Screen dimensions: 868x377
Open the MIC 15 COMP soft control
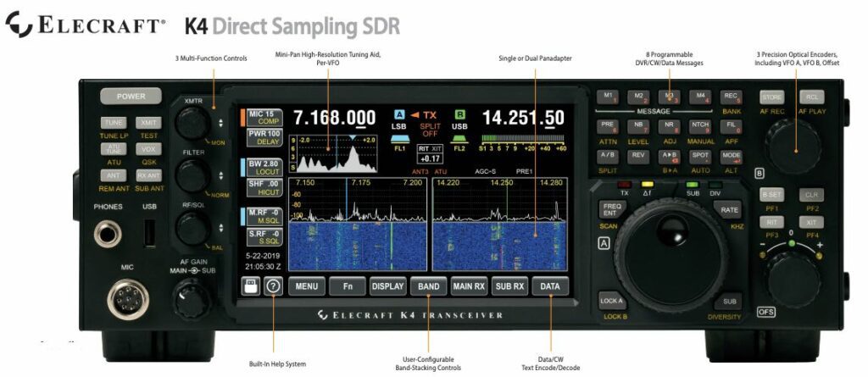(264, 118)
